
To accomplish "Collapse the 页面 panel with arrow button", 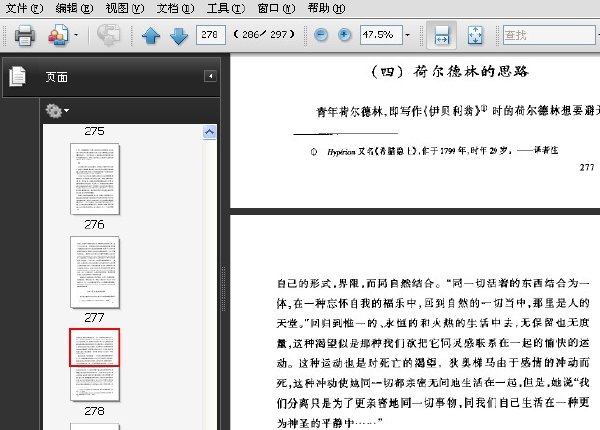I will [x=210, y=76].
